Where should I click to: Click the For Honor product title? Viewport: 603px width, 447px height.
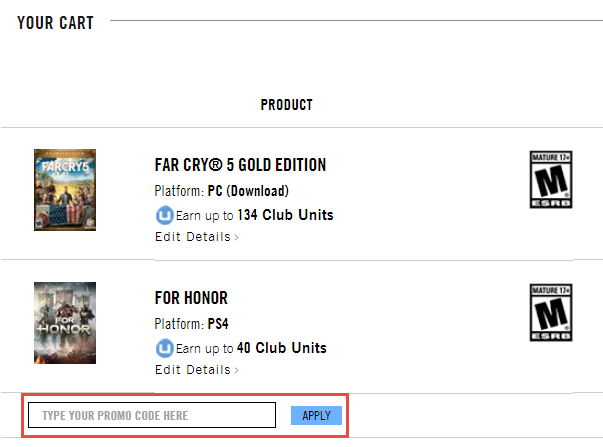191,298
